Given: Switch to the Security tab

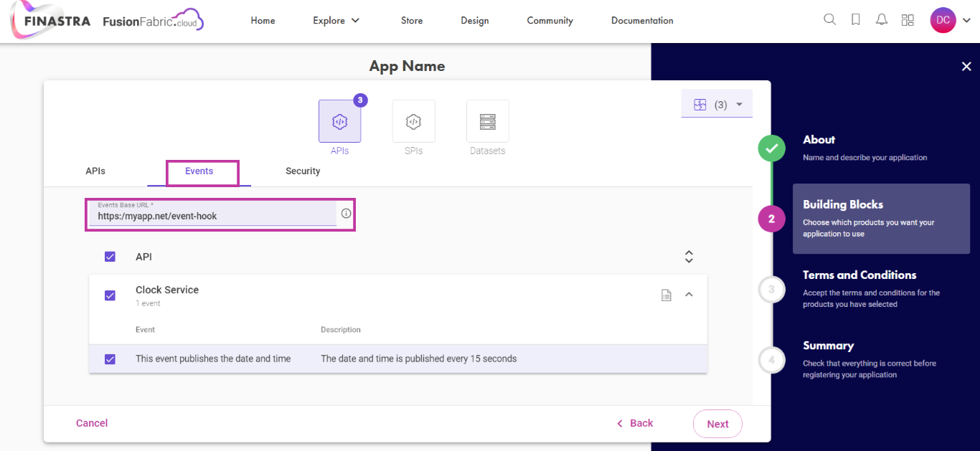Looking at the screenshot, I should 303,171.
